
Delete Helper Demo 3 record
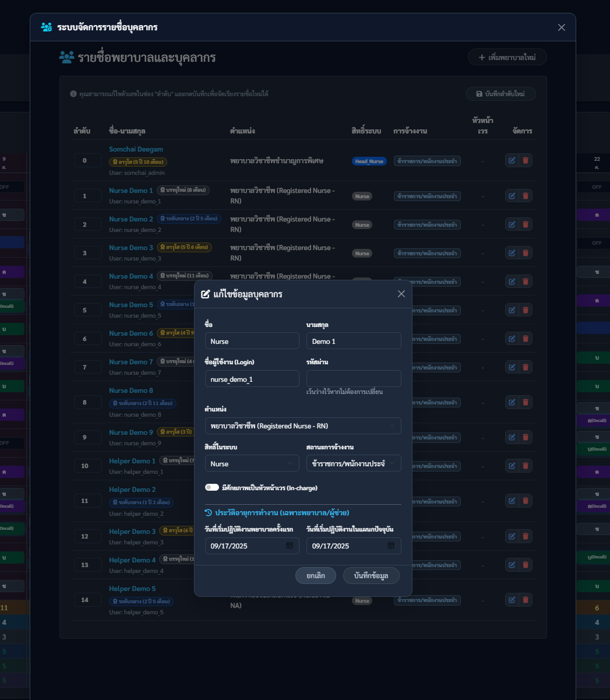(x=526, y=536)
